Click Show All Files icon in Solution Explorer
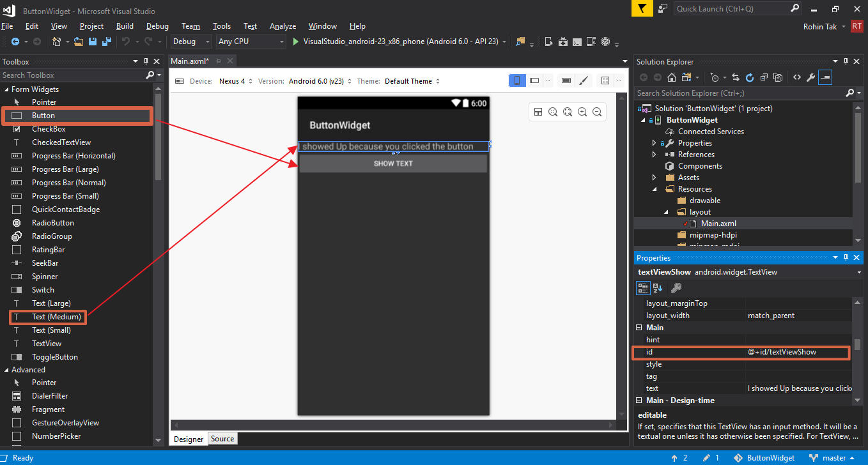This screenshot has height=465, width=868. 778,77
